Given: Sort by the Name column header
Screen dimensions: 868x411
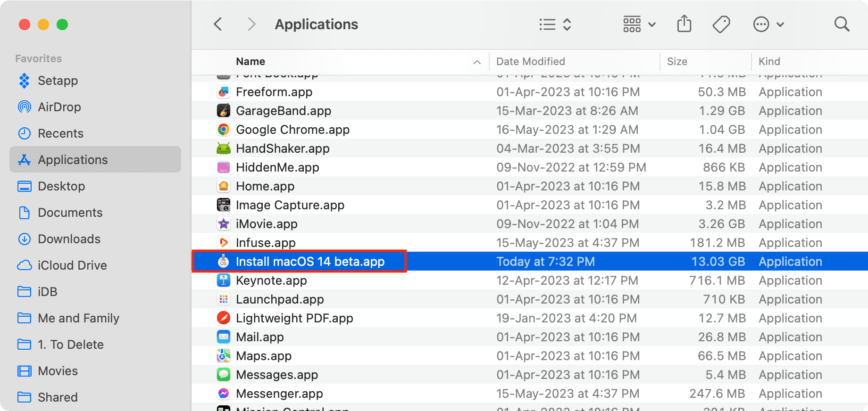Looking at the screenshot, I should coord(250,61).
